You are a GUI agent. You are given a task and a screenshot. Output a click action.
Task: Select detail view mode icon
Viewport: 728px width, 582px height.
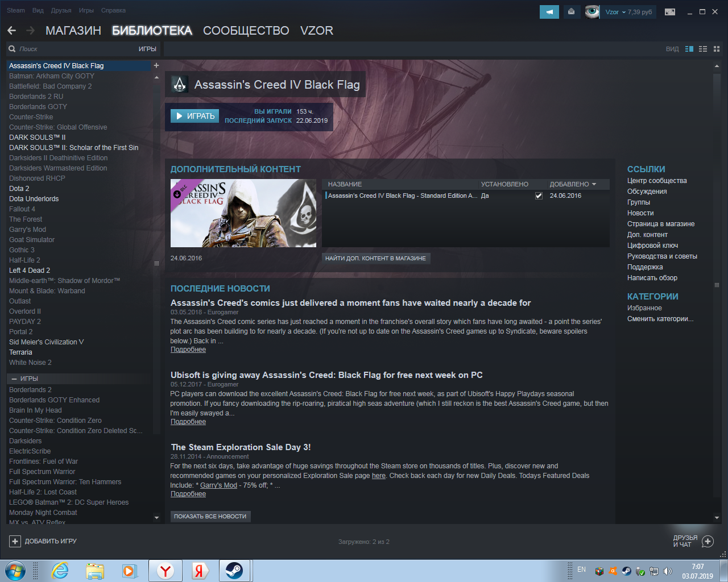tap(689, 49)
